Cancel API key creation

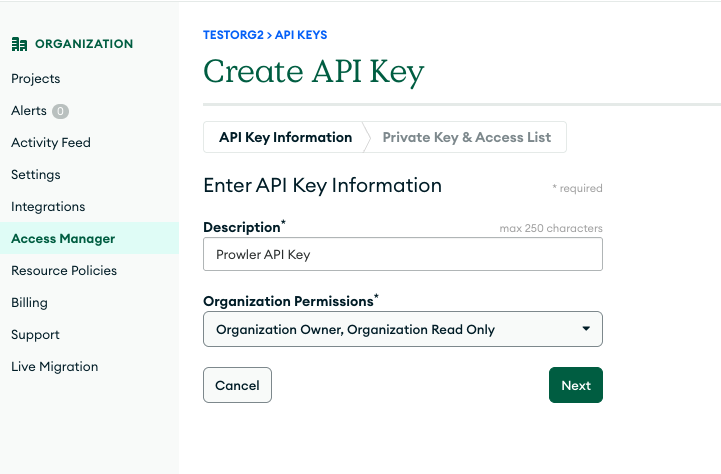point(237,385)
